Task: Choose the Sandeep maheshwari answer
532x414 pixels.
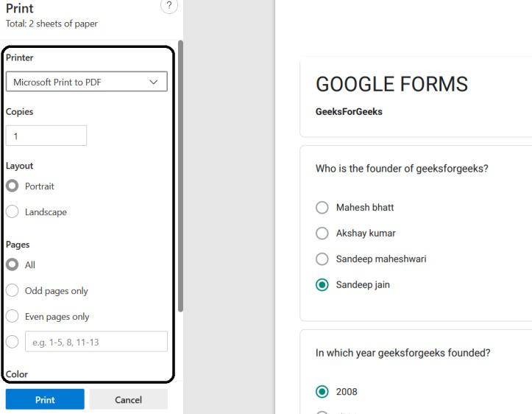Action: (322, 259)
